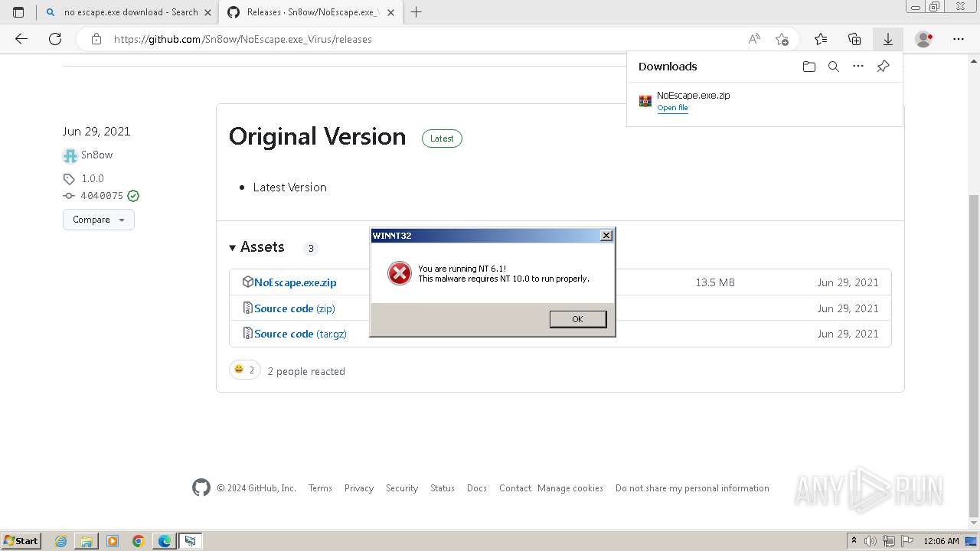Open Collections icon in toolbar

[854, 39]
